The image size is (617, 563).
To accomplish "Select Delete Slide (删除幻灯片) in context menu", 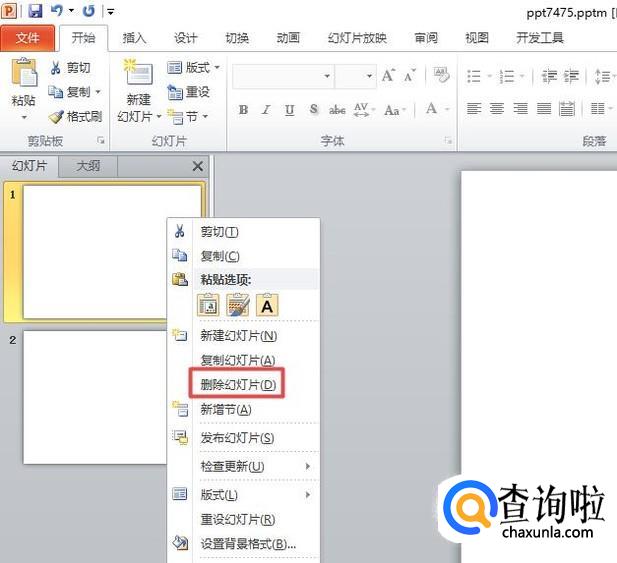I will pos(238,384).
